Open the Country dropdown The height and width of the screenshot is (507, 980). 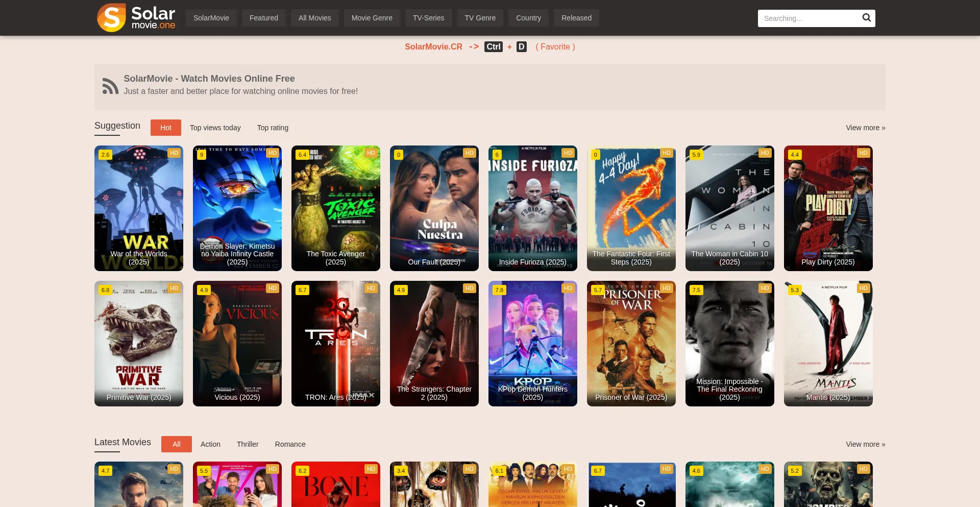pyautogui.click(x=528, y=18)
